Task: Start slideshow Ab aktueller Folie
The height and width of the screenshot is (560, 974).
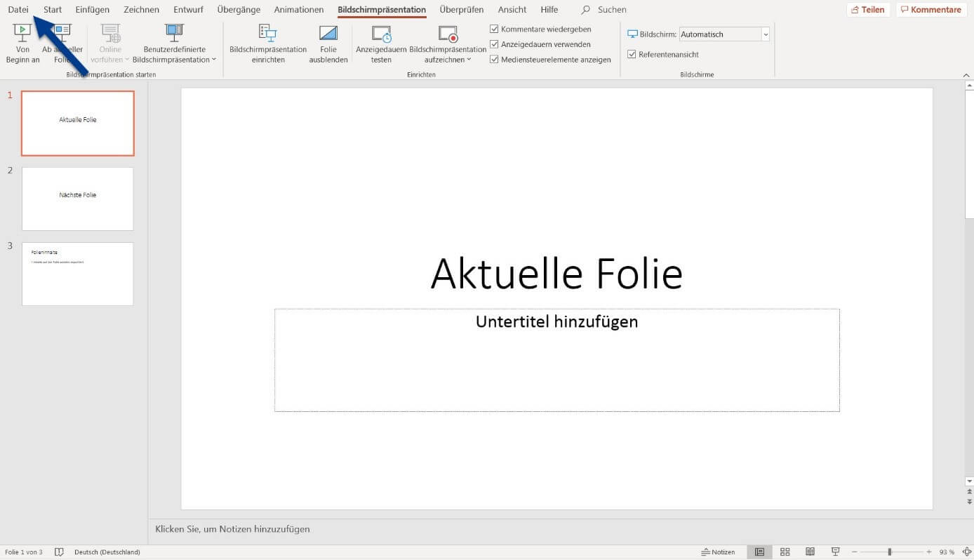Action: tap(62, 44)
